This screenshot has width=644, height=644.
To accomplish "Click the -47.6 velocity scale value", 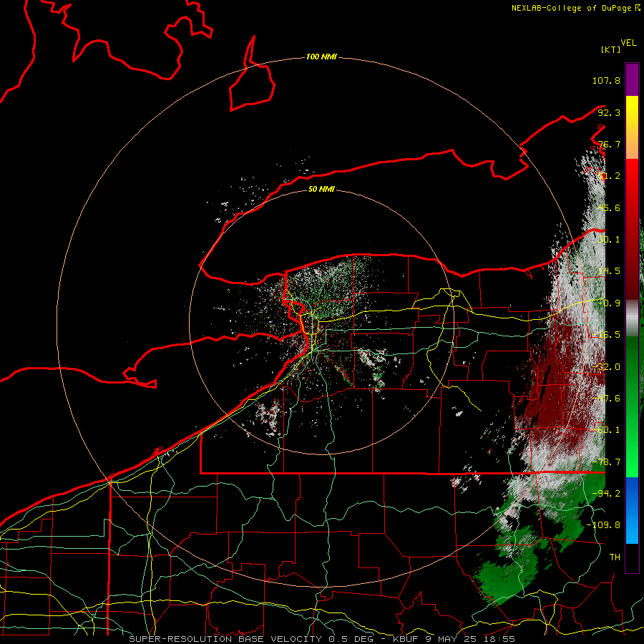I will coord(606,398).
